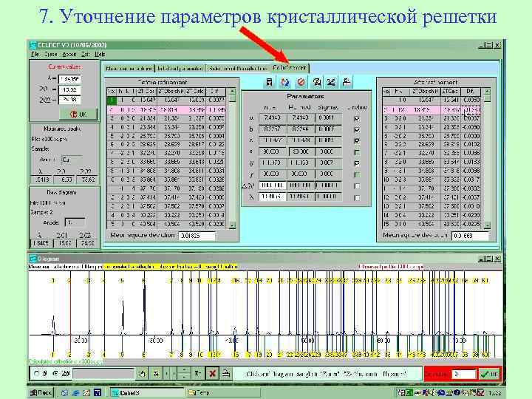Click the red prohibited-circle toolbar icon

tap(301, 82)
